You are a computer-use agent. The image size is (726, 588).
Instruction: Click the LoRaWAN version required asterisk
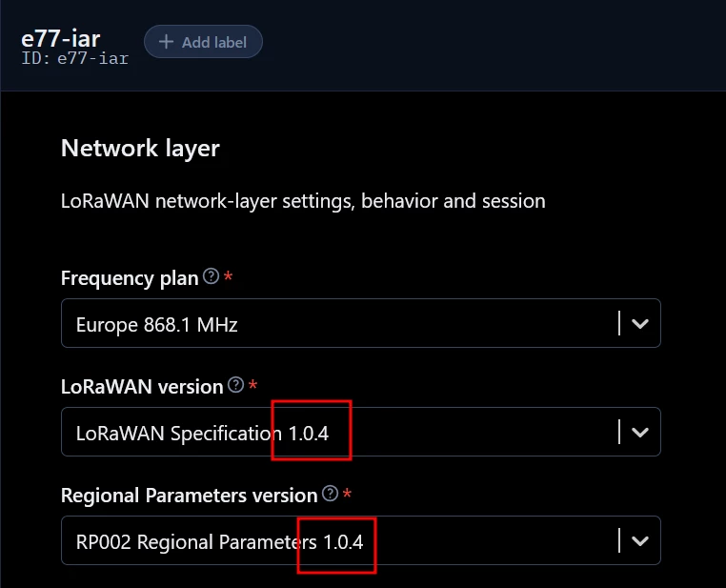tap(252, 385)
